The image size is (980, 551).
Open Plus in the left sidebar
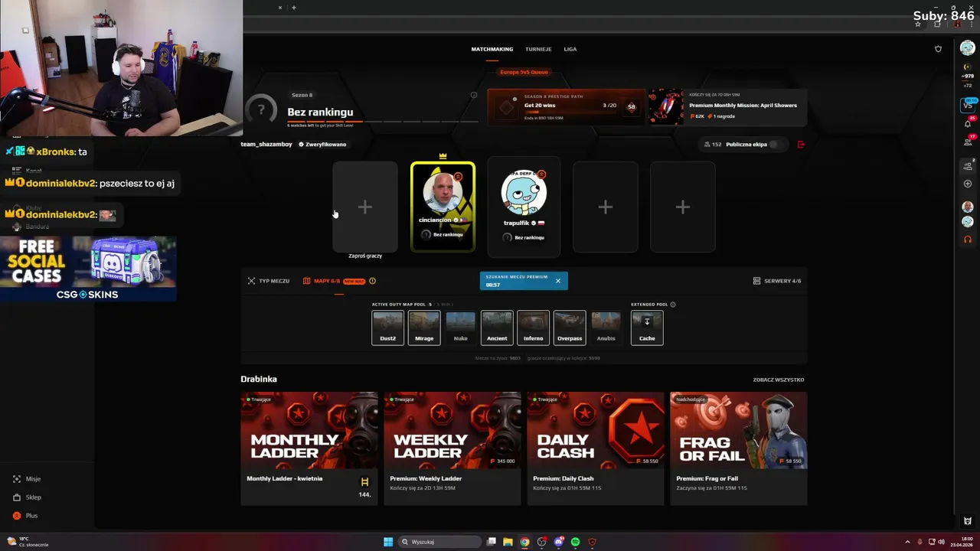25,516
